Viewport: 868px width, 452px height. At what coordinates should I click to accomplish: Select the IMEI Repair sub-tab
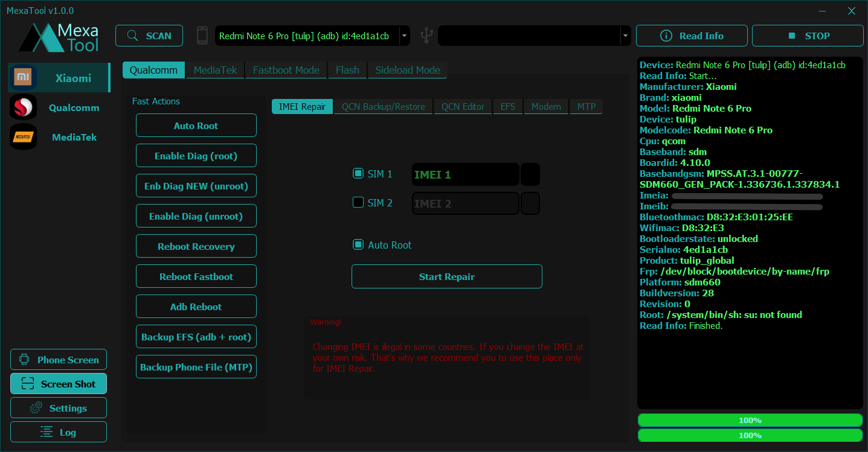click(x=302, y=107)
